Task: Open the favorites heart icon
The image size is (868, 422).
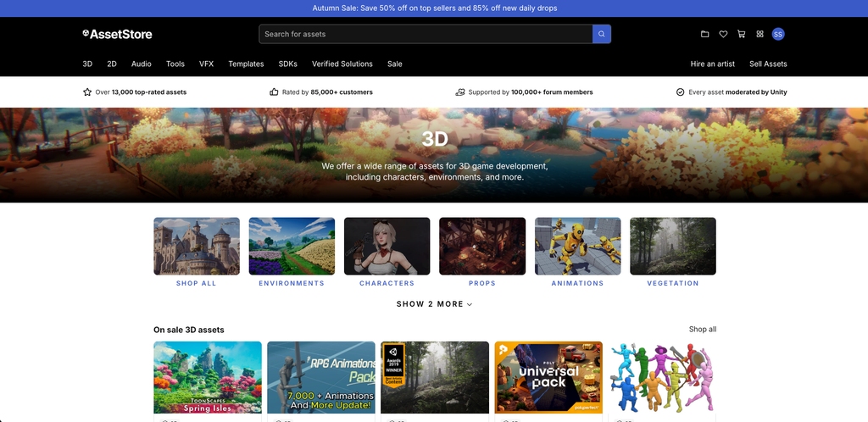Action: point(723,34)
